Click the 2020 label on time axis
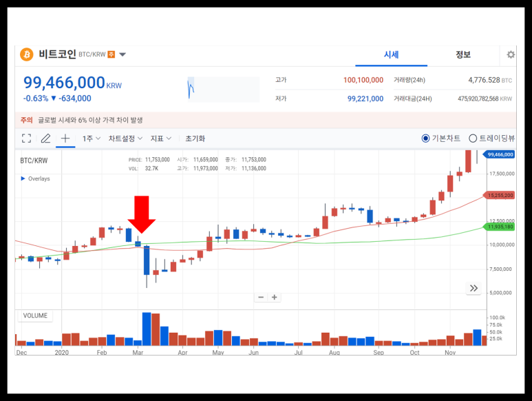The image size is (532, 401). tap(61, 353)
